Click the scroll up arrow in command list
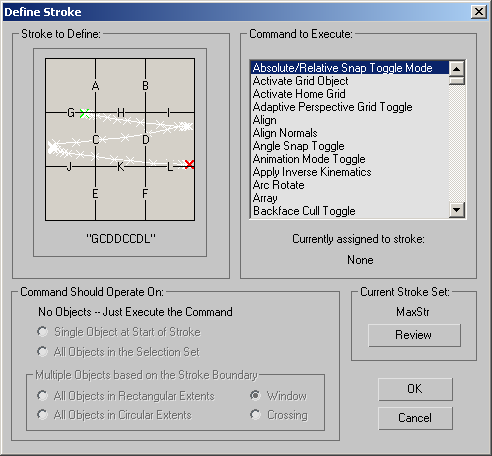 click(456, 69)
